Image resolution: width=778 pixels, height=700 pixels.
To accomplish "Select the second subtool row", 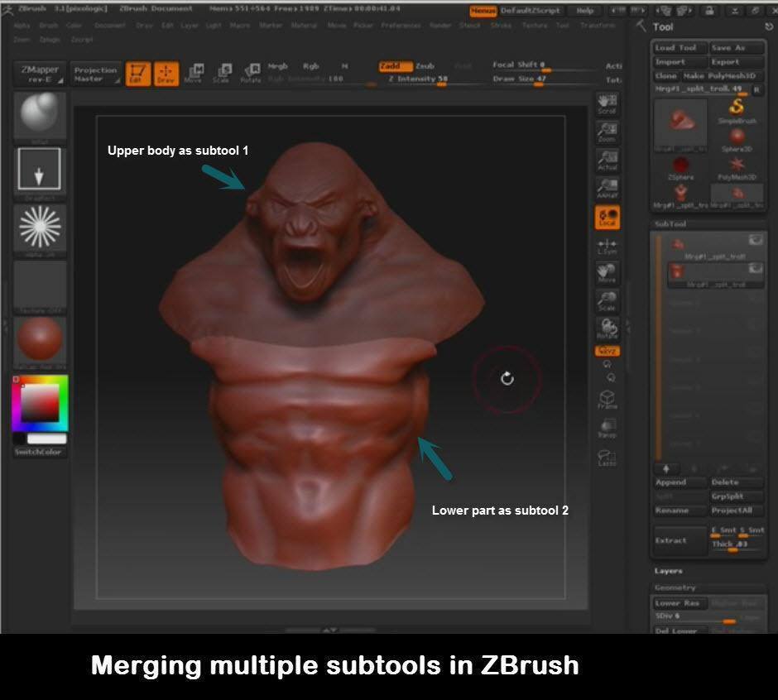I will tap(715, 275).
